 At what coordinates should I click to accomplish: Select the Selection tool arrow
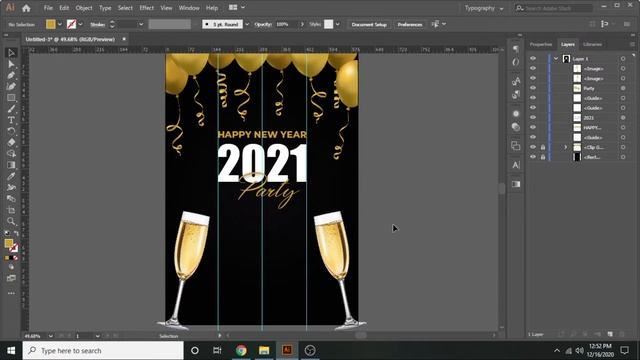[11, 53]
